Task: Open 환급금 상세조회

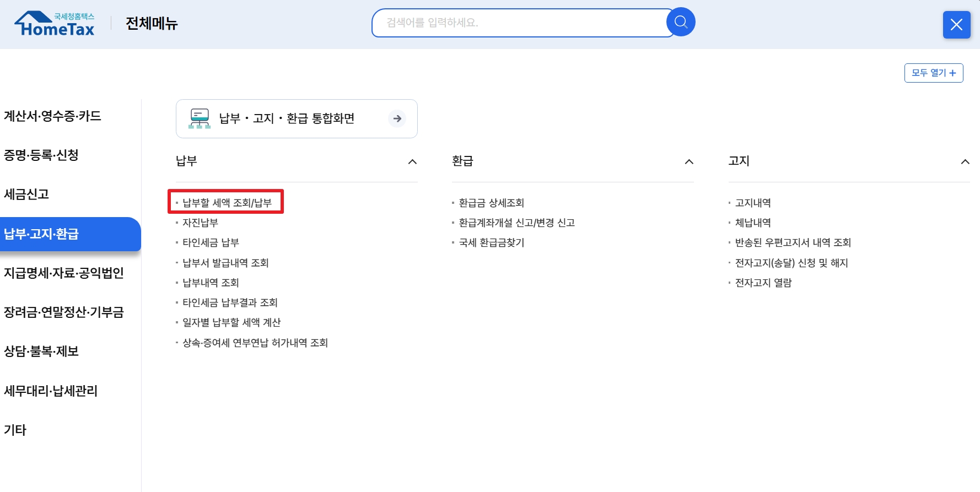Action: click(x=490, y=203)
